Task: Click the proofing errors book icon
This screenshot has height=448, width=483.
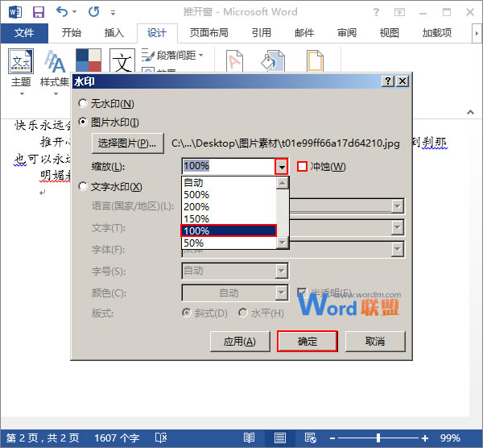Action: (161, 438)
